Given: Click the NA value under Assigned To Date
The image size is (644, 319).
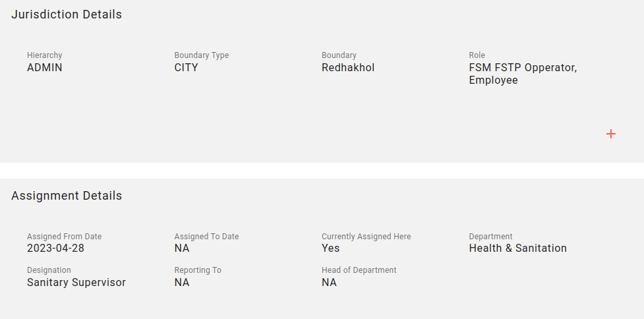Looking at the screenshot, I should 182,248.
